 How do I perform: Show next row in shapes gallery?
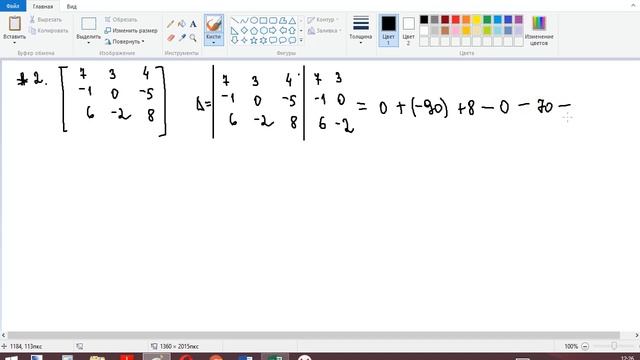coord(301,31)
